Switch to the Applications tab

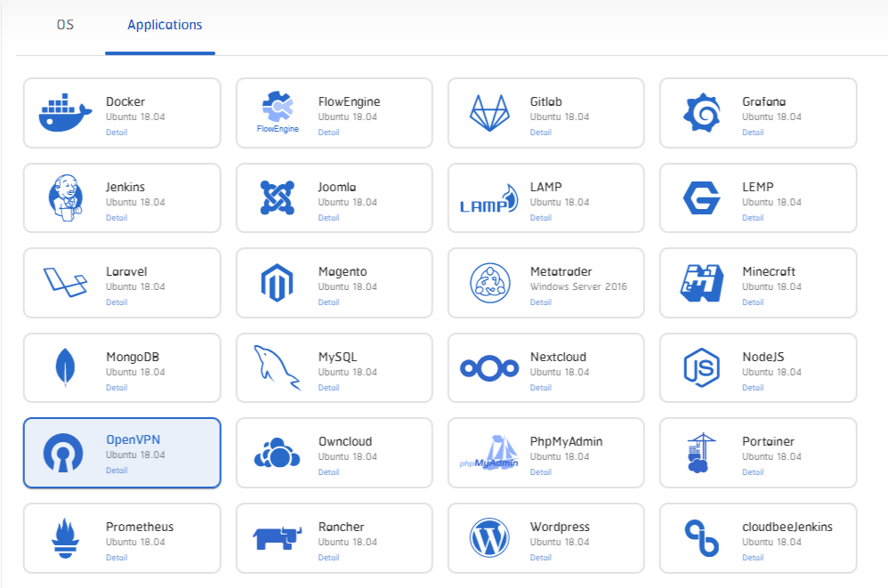point(163,25)
